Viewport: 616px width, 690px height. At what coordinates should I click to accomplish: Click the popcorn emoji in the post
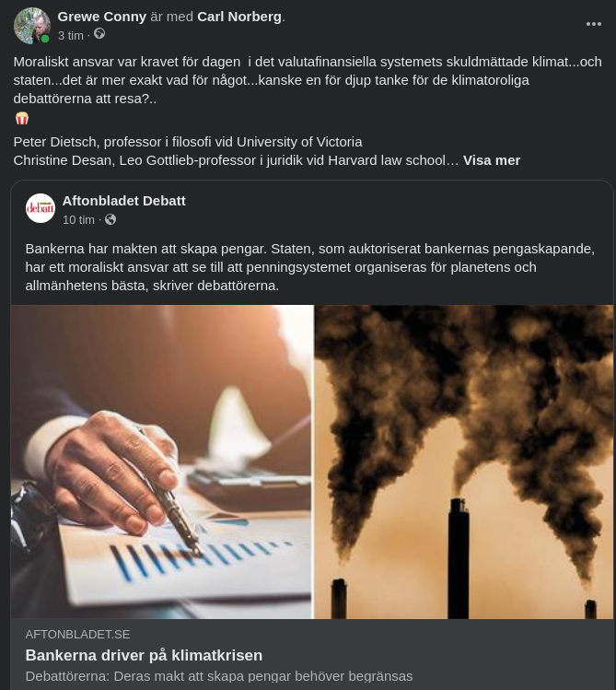pyautogui.click(x=22, y=119)
